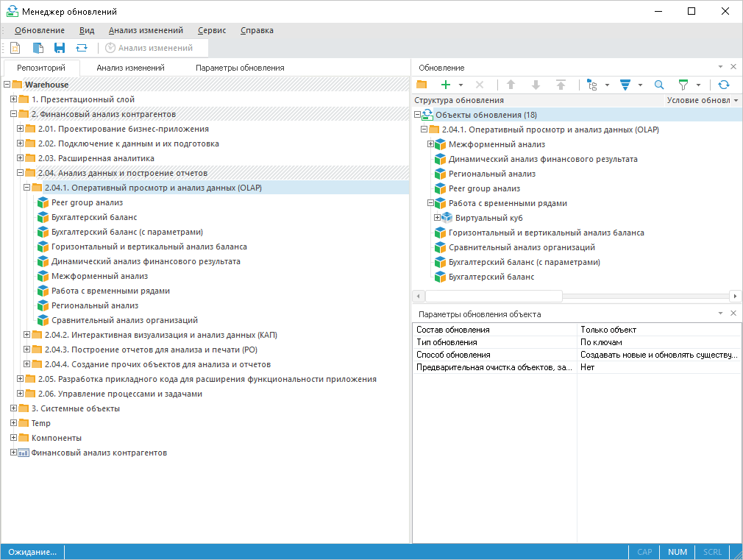The image size is (743, 560).
Task: Click the horizontal scrollbar in Обновление panel
Action: coord(493,296)
